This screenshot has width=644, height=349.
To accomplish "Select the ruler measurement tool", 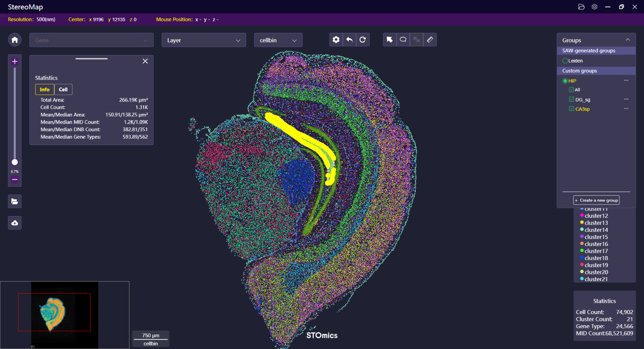I will pyautogui.click(x=430, y=40).
